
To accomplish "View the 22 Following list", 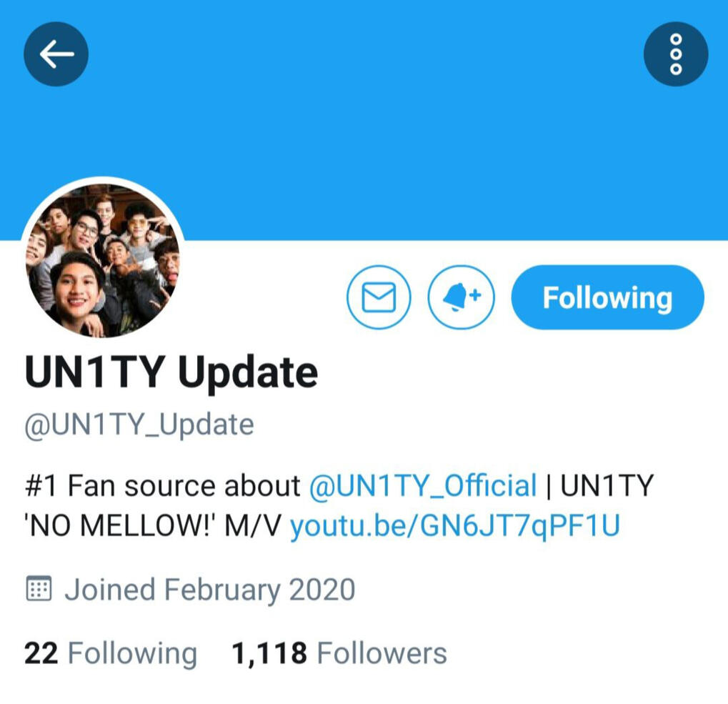I will (111, 653).
